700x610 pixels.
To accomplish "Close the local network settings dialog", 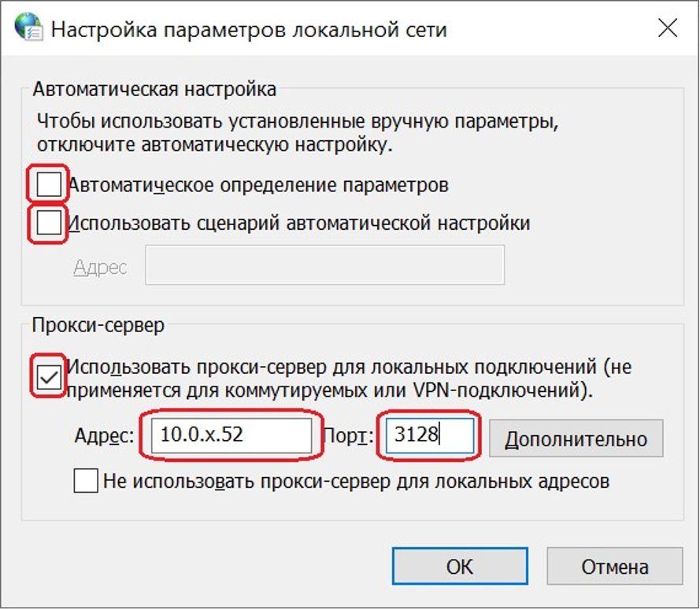I will coord(667,30).
